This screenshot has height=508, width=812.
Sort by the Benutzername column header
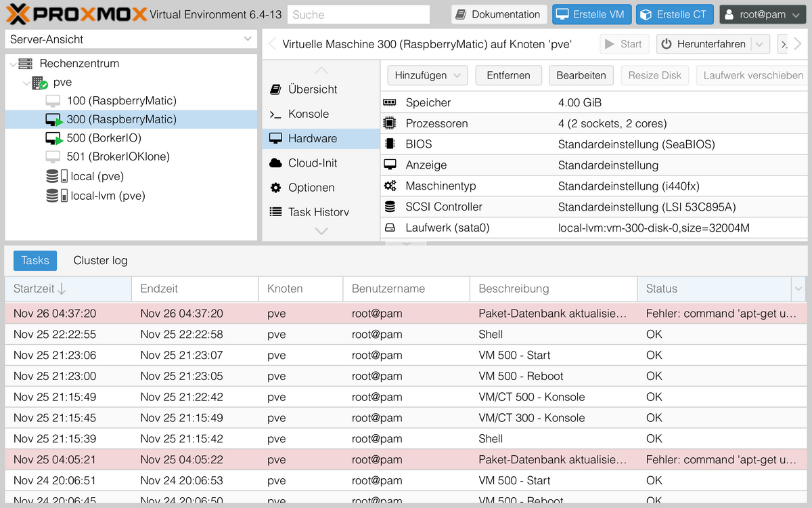click(407, 289)
